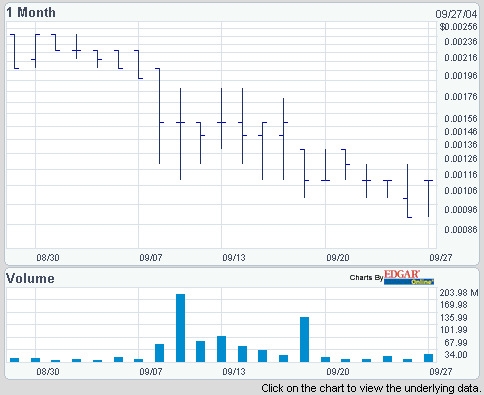The image size is (484, 395).
Task: Click the 67.99 volume axis label
Action: [x=455, y=343]
